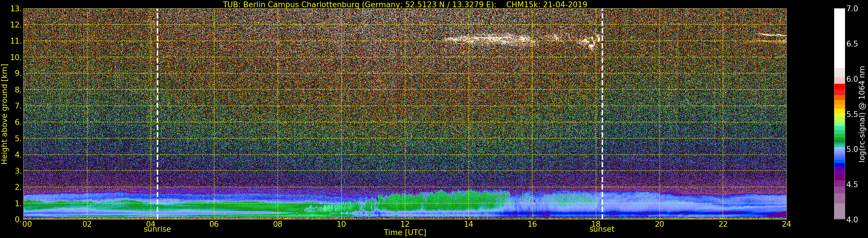The width and height of the screenshot is (868, 238).
Task: Click the height axis tick label 12.
Action: (x=16, y=25)
